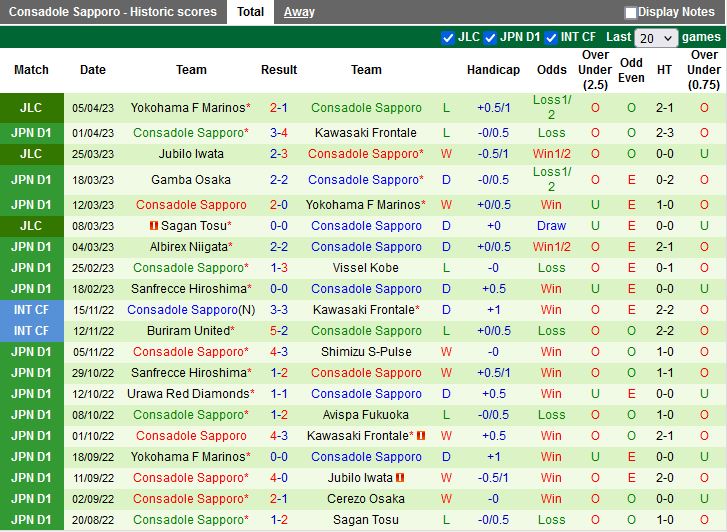Click the Consadole Sapporo - Historic scores title

(113, 12)
